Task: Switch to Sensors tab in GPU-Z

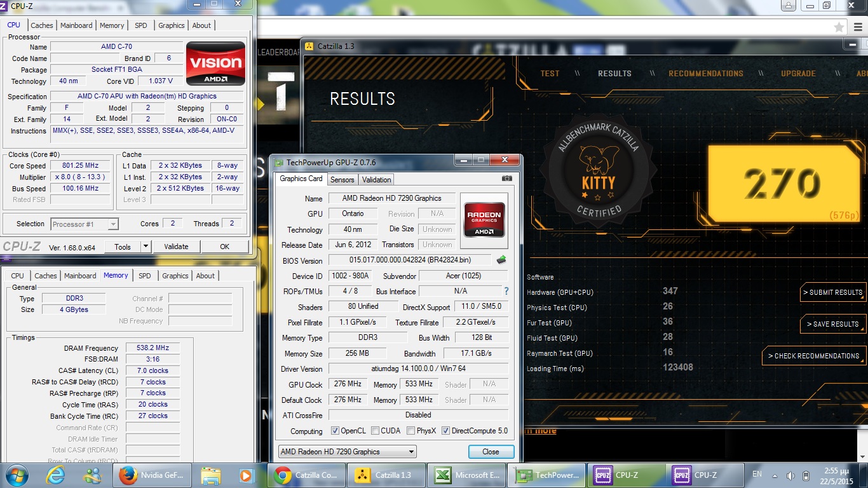Action: pos(342,180)
